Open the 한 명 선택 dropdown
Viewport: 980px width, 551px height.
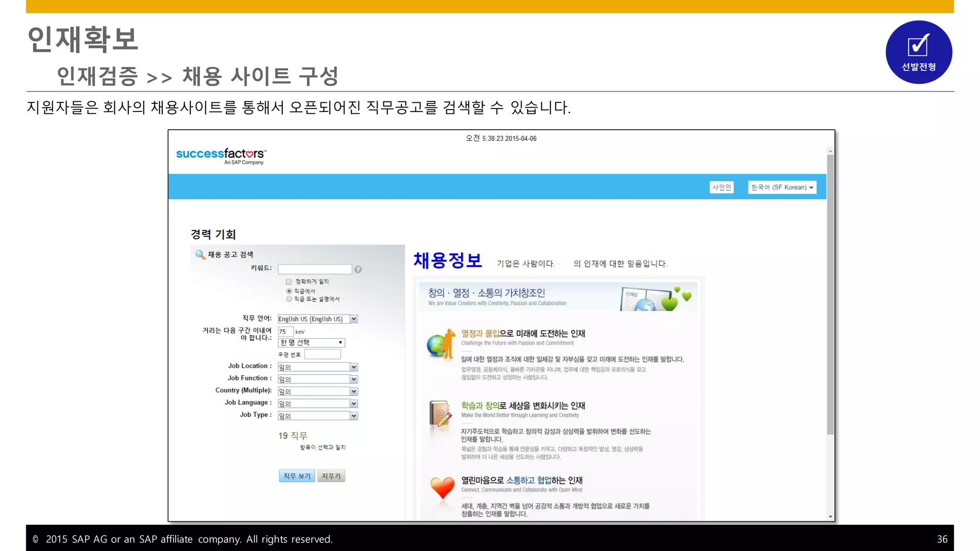(x=312, y=342)
